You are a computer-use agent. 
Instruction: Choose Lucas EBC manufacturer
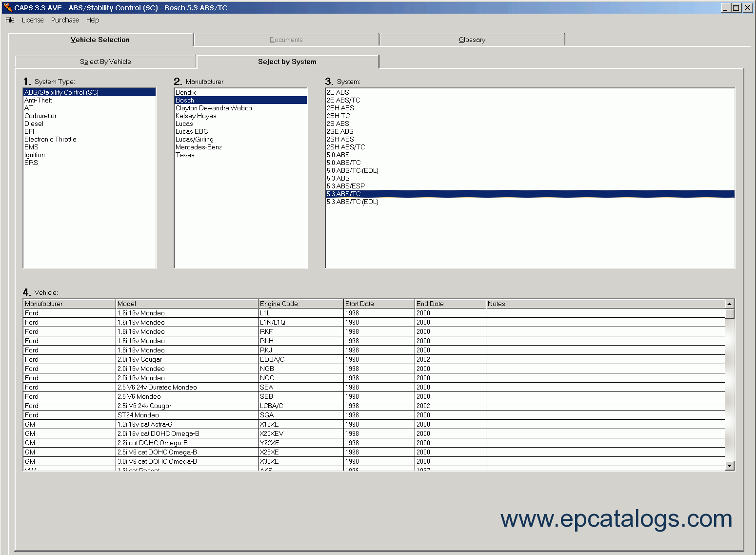click(241, 131)
